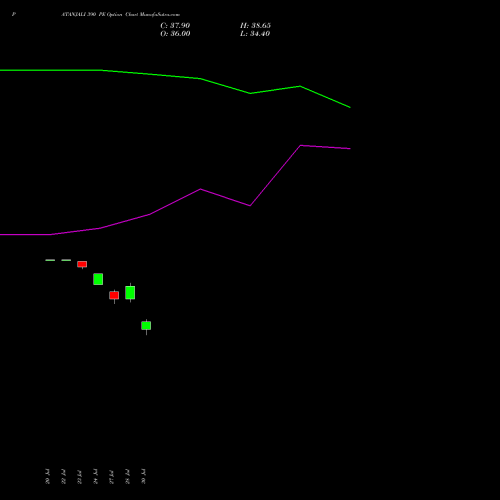Click the close price value C: 37.90
Screen dimensions: 500x500
(175, 26)
